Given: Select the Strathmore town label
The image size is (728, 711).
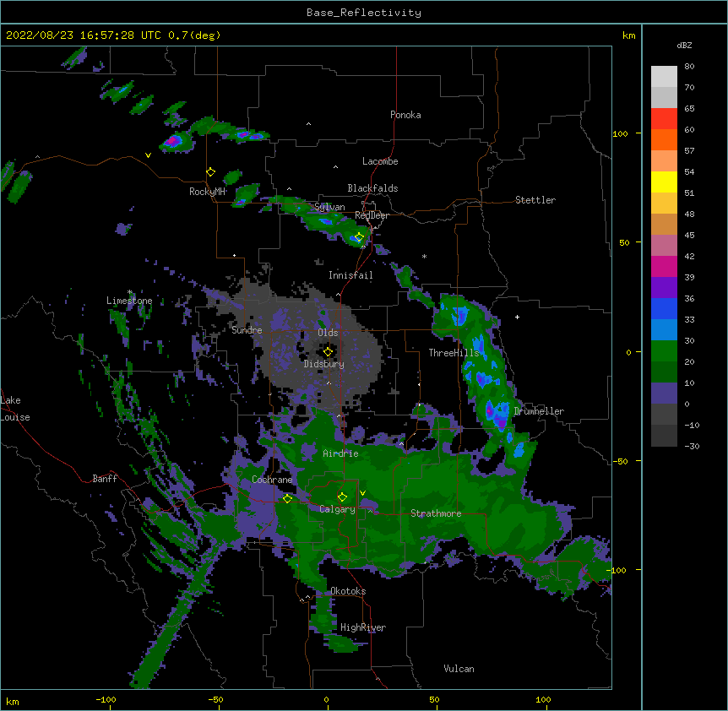Looking at the screenshot, I should click(436, 513).
